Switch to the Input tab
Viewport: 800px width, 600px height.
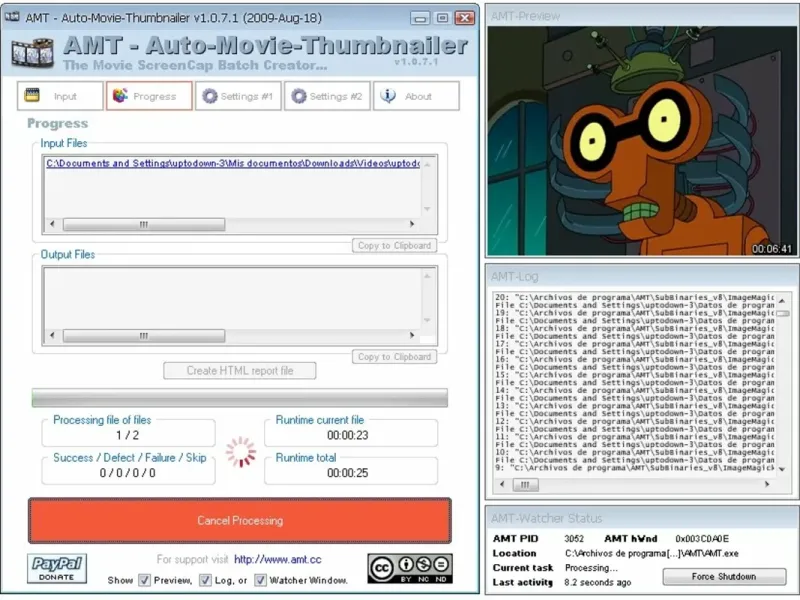[x=60, y=96]
